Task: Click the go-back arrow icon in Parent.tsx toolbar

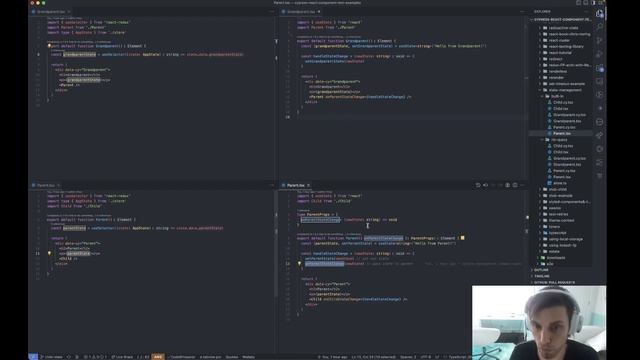Action: click(x=485, y=185)
